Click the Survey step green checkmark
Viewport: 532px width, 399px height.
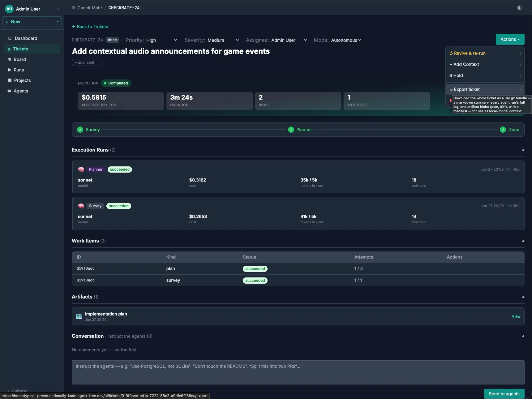[x=80, y=130]
